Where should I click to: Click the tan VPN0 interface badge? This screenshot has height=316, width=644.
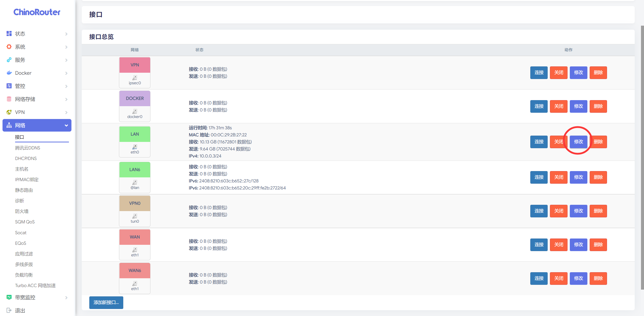[x=135, y=203]
